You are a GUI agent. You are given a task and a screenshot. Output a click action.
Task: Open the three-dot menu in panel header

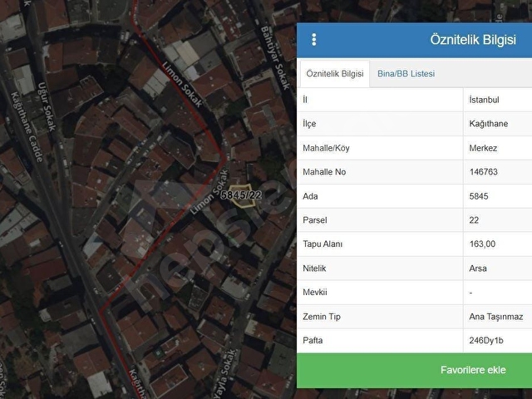point(314,40)
